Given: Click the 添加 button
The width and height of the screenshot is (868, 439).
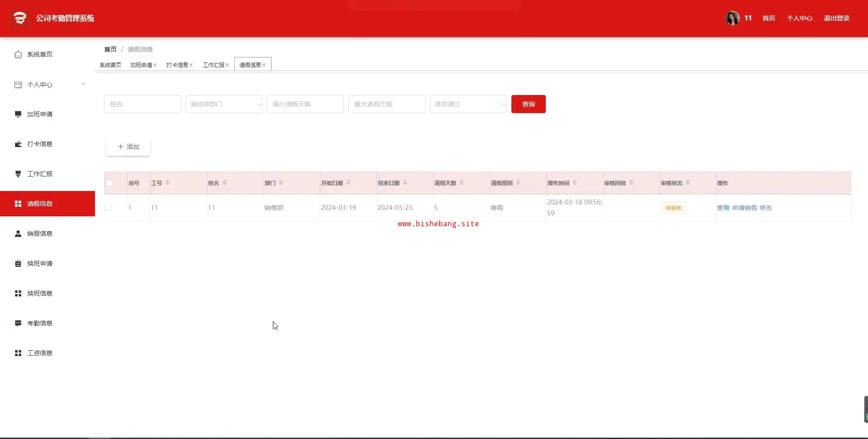Looking at the screenshot, I should coord(128,147).
